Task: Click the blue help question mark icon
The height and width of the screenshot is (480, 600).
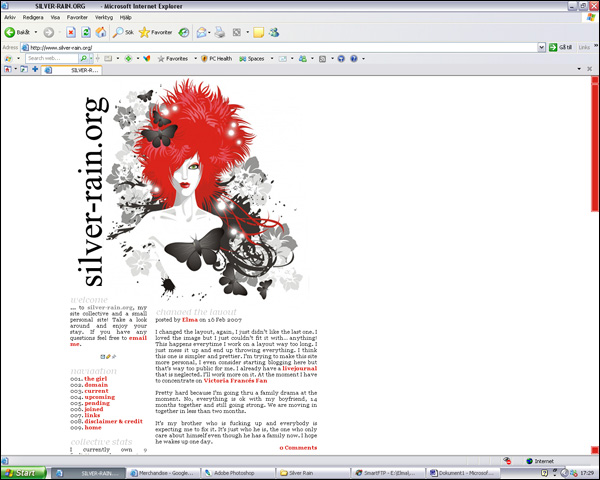Action: point(354,59)
